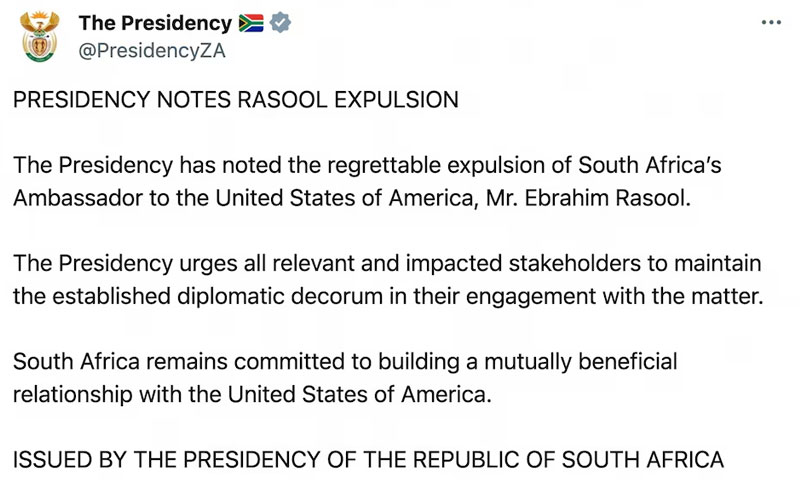Click the South African flag emoji
Image resolution: width=800 pixels, height=480 pixels.
click(x=251, y=23)
